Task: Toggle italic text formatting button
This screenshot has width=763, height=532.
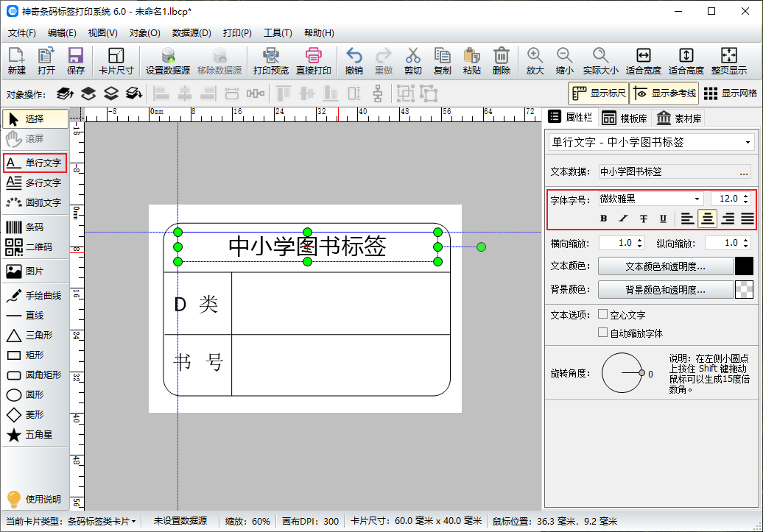Action: coord(623,219)
